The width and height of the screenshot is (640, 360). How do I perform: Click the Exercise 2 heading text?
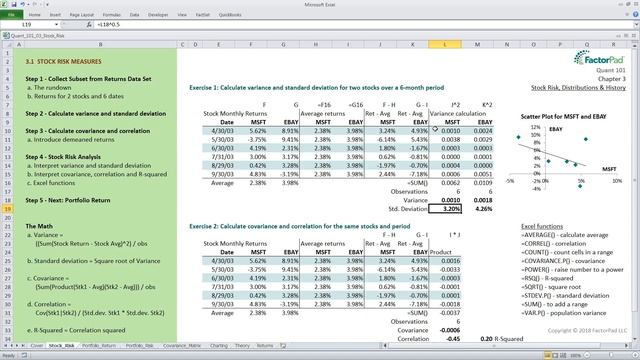[x=300, y=226]
